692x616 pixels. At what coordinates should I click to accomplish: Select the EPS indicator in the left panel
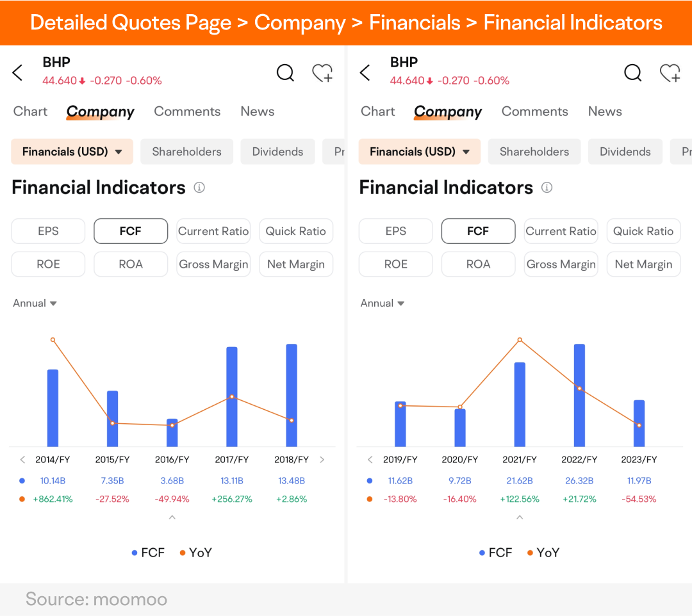(x=48, y=231)
